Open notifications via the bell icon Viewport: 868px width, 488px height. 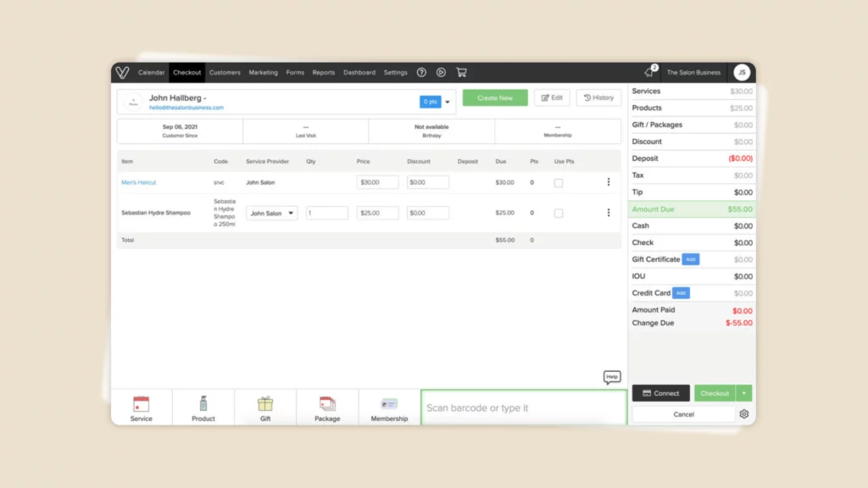(648, 72)
